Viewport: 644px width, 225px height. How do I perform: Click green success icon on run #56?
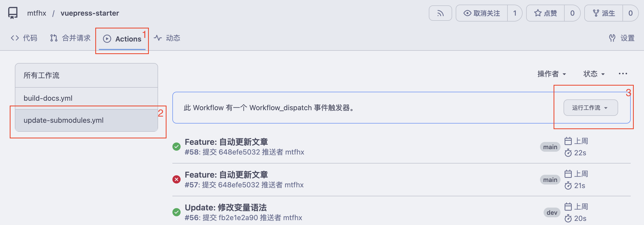point(176,212)
